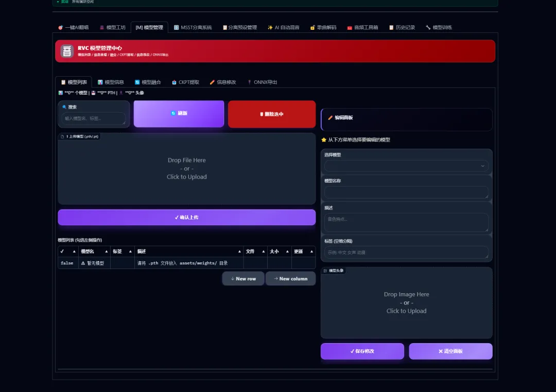Open the 模型训练 tab

point(439,27)
